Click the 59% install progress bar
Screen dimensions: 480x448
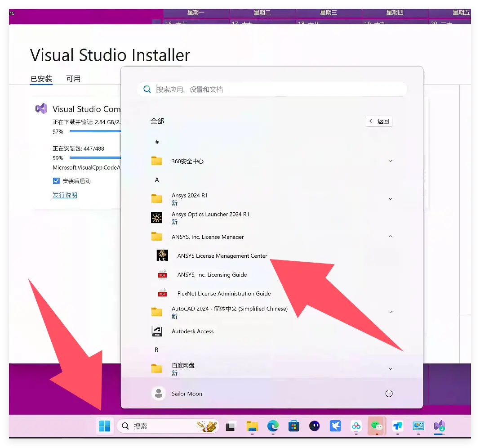click(95, 157)
